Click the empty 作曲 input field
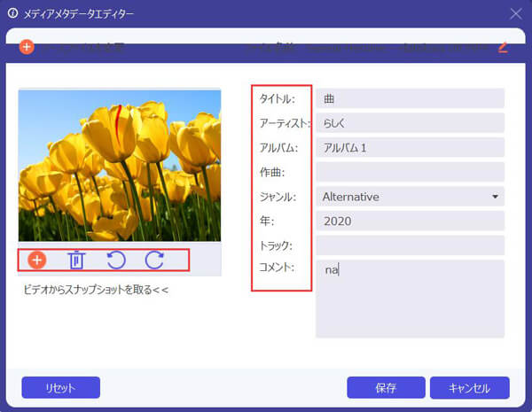The height and width of the screenshot is (412, 532). click(x=410, y=172)
